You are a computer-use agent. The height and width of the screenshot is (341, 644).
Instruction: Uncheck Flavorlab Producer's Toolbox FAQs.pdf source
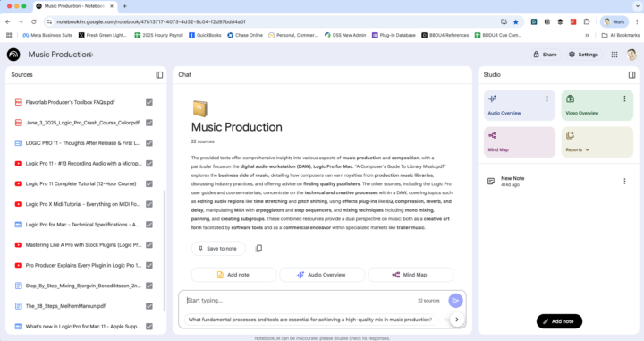[149, 102]
